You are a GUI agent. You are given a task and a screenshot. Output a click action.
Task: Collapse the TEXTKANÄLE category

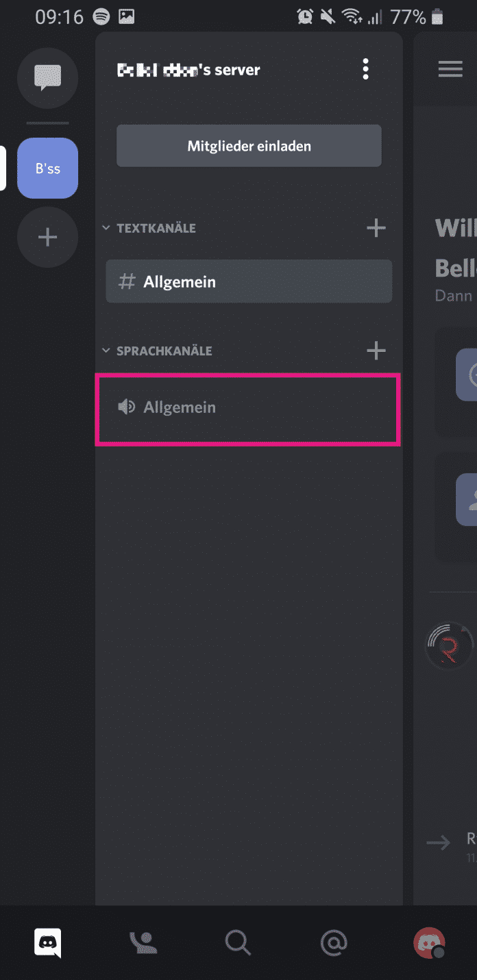pyautogui.click(x=156, y=228)
